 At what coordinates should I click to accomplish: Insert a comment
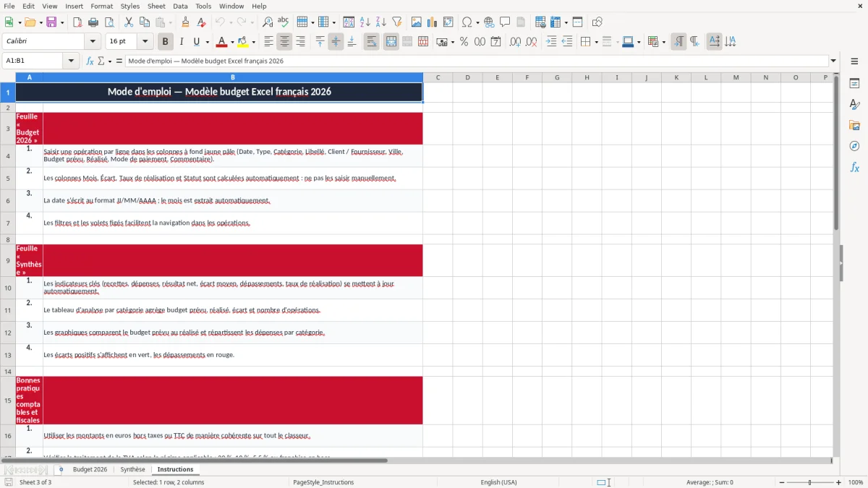[x=506, y=22]
